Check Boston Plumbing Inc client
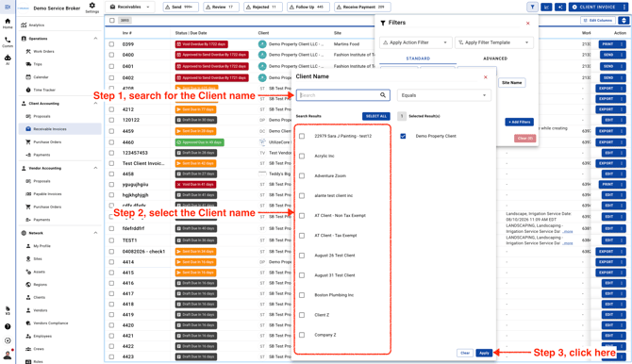632x364 pixels. click(302, 295)
